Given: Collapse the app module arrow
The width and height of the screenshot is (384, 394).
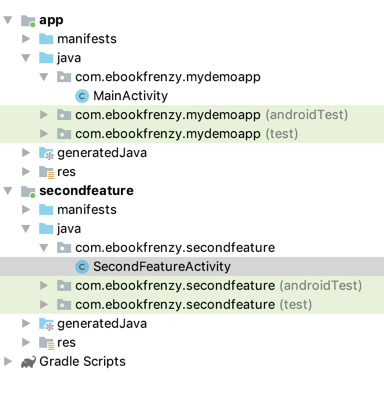Looking at the screenshot, I should (8, 20).
